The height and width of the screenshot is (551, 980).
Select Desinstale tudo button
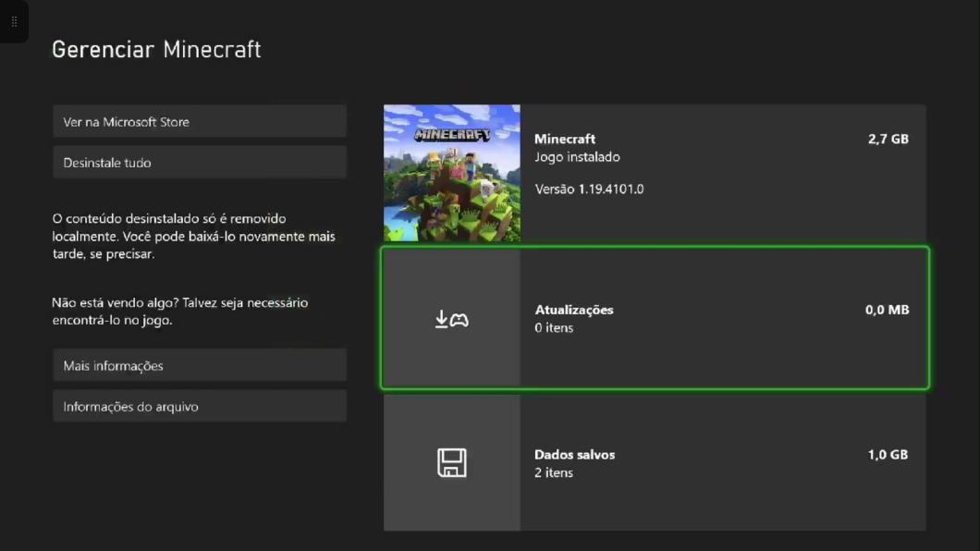(x=200, y=163)
